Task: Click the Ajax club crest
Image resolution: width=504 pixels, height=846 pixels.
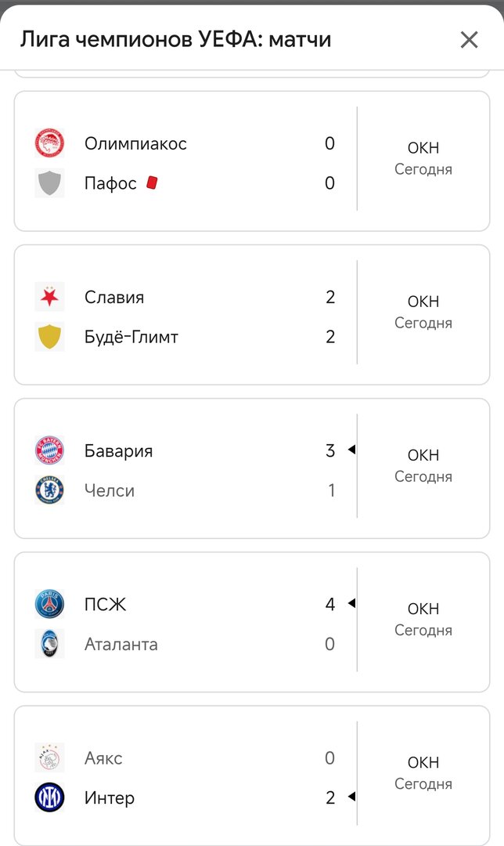Action: point(49,757)
